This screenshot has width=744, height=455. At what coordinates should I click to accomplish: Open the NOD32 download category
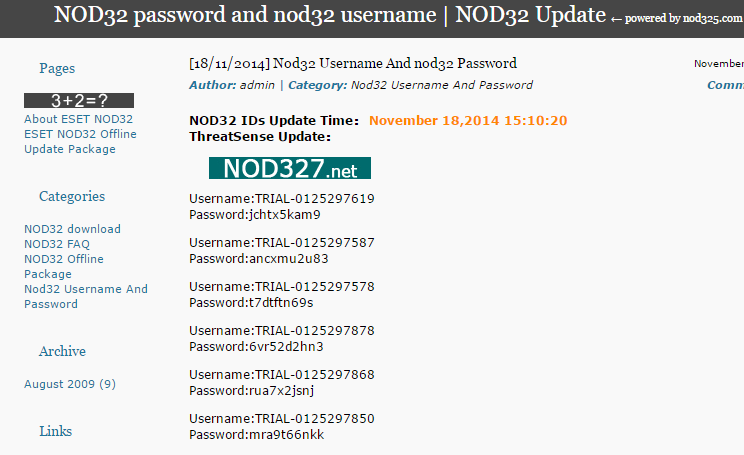pos(72,229)
